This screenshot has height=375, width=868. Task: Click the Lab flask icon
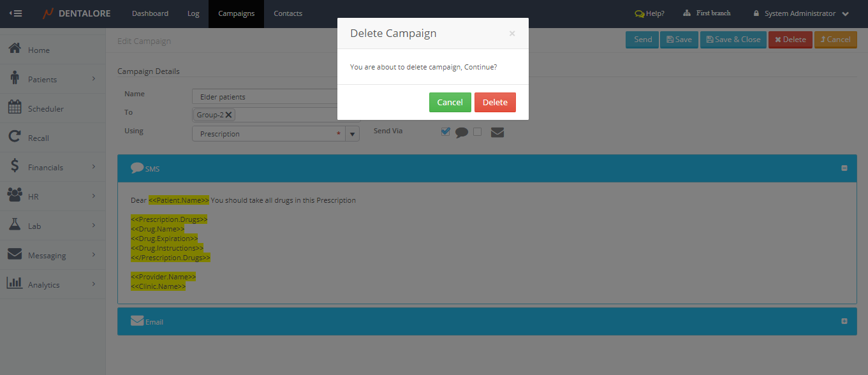click(14, 225)
